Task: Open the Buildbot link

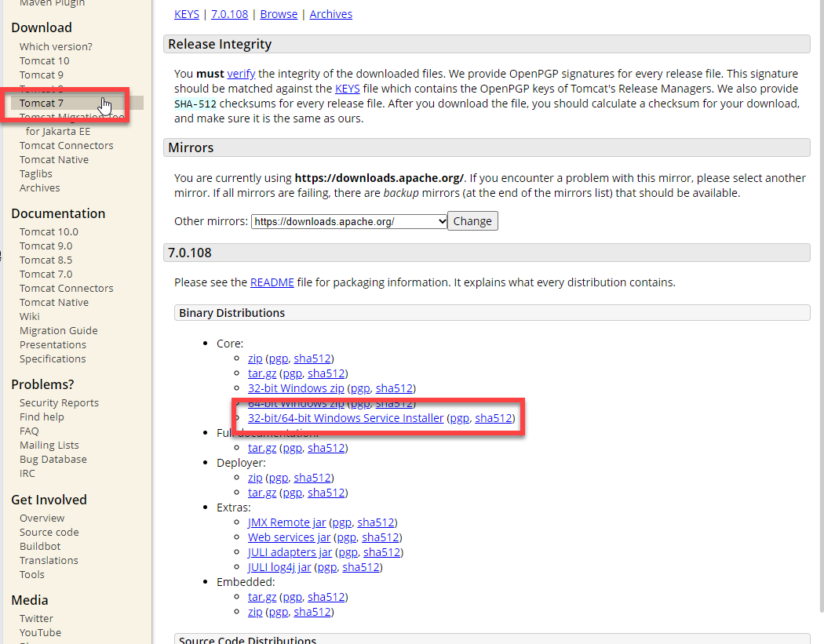Action: pyautogui.click(x=40, y=547)
